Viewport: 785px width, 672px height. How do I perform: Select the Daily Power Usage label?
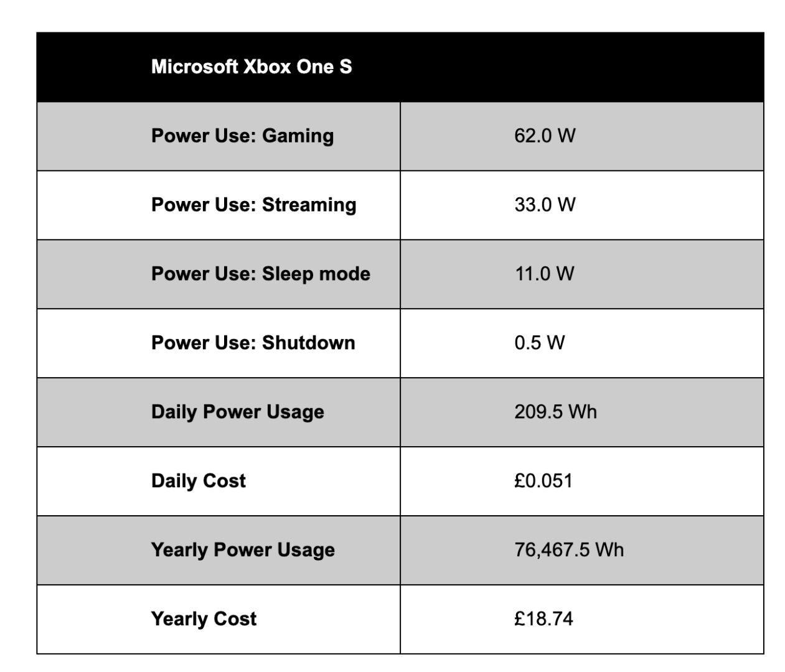pyautogui.click(x=237, y=412)
